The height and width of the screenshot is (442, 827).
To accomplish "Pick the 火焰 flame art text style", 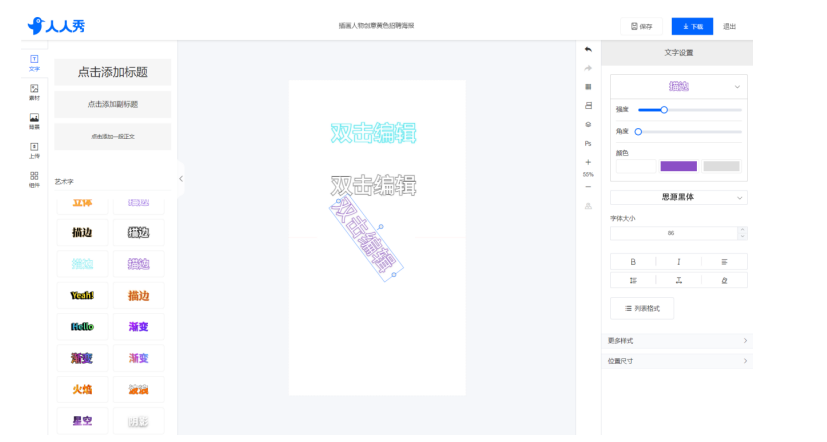I will pos(82,389).
